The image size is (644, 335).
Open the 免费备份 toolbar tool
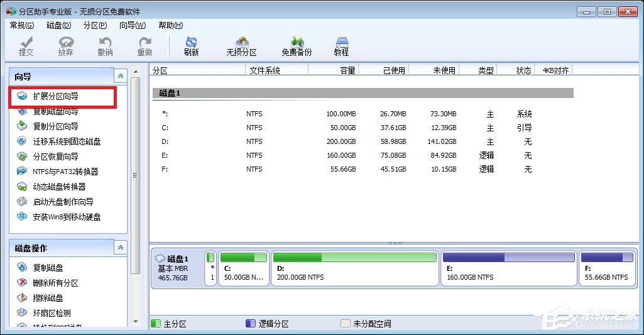pos(297,46)
